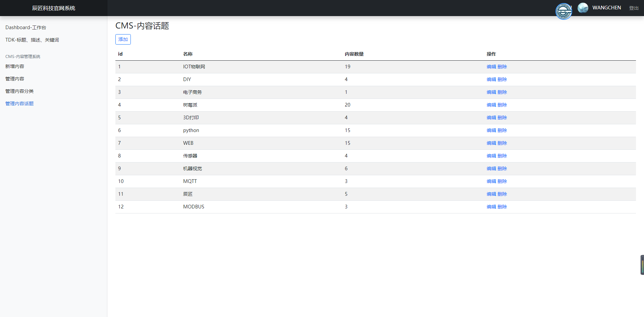Image resolution: width=644 pixels, height=317 pixels.
Task: Edit the IOT物联网 topic row
Action: click(x=491, y=67)
